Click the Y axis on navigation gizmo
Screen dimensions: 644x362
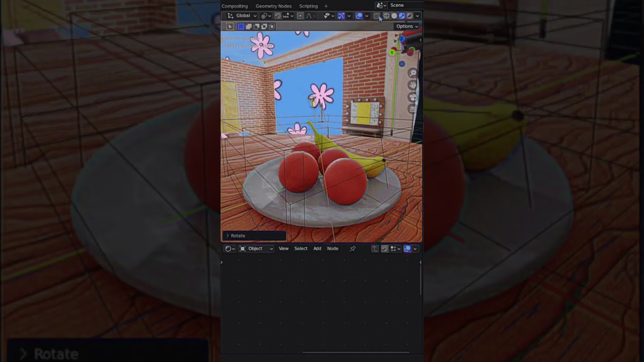(x=392, y=52)
